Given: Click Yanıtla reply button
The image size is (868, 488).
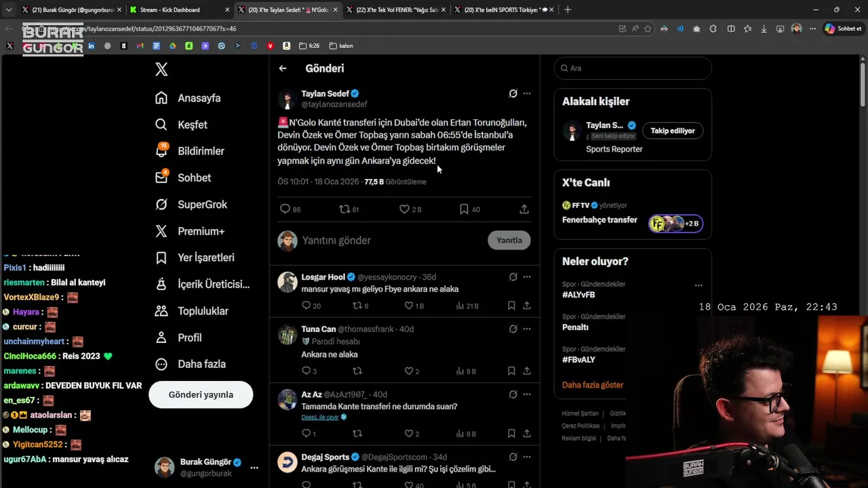Looking at the screenshot, I should (509, 240).
